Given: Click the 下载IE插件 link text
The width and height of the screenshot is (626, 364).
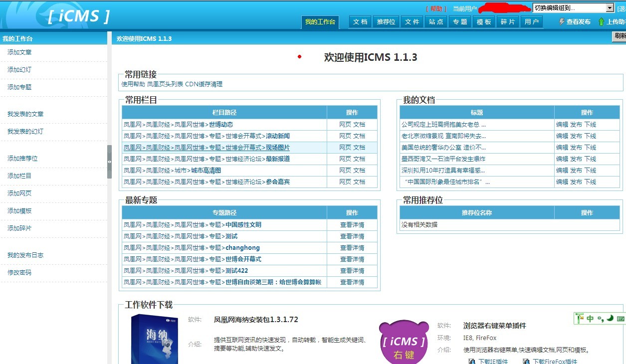Looking at the screenshot, I should point(493,362).
